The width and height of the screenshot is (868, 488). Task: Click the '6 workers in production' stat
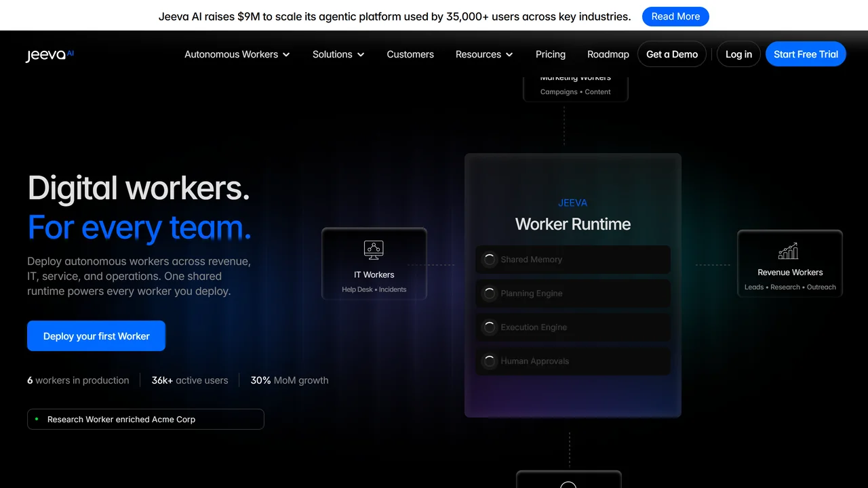click(x=78, y=380)
